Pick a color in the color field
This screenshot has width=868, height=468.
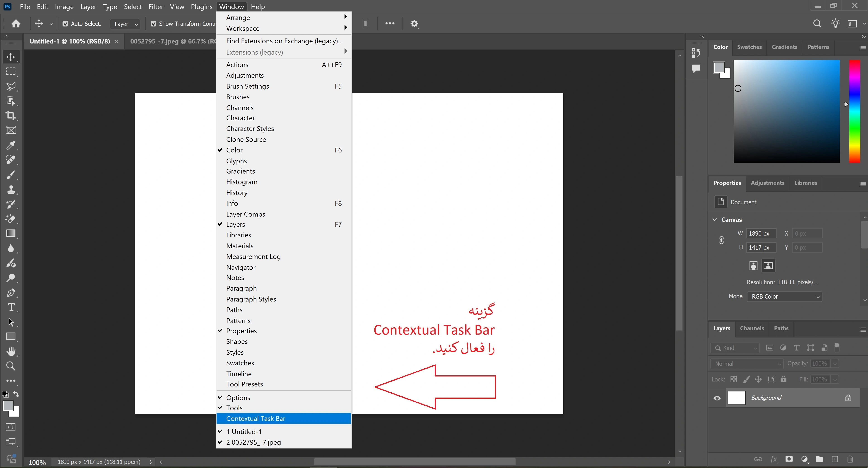(786, 111)
